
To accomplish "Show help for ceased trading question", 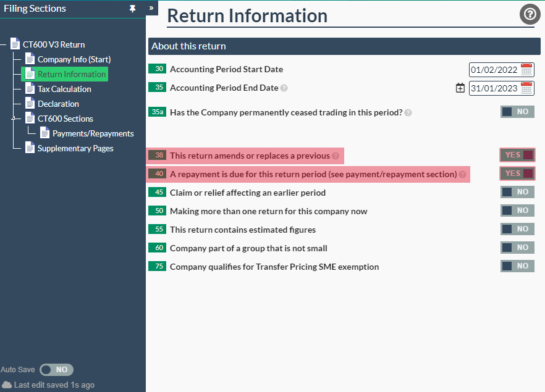I will tap(408, 113).
